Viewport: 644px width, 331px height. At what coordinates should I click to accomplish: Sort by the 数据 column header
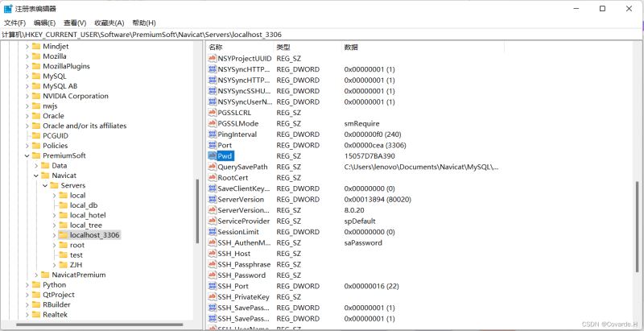tap(423, 48)
